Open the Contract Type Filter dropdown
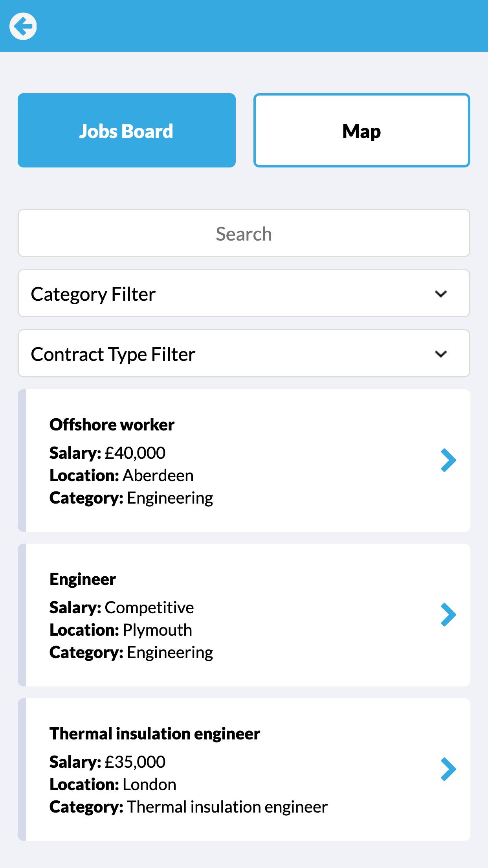 (x=244, y=353)
